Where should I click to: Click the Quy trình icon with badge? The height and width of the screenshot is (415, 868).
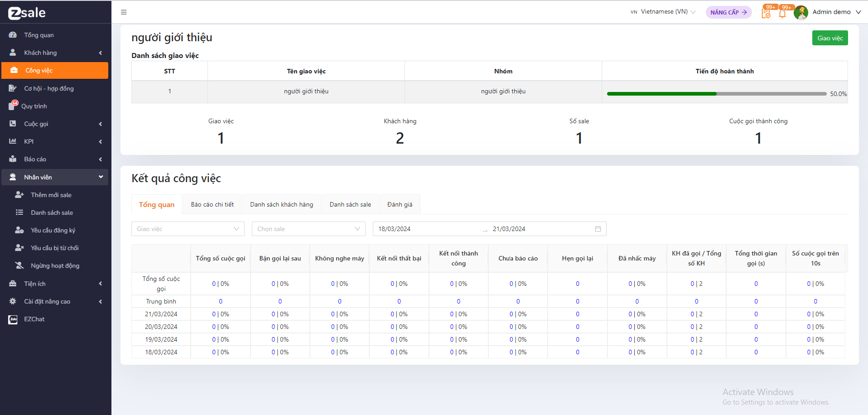coord(13,105)
